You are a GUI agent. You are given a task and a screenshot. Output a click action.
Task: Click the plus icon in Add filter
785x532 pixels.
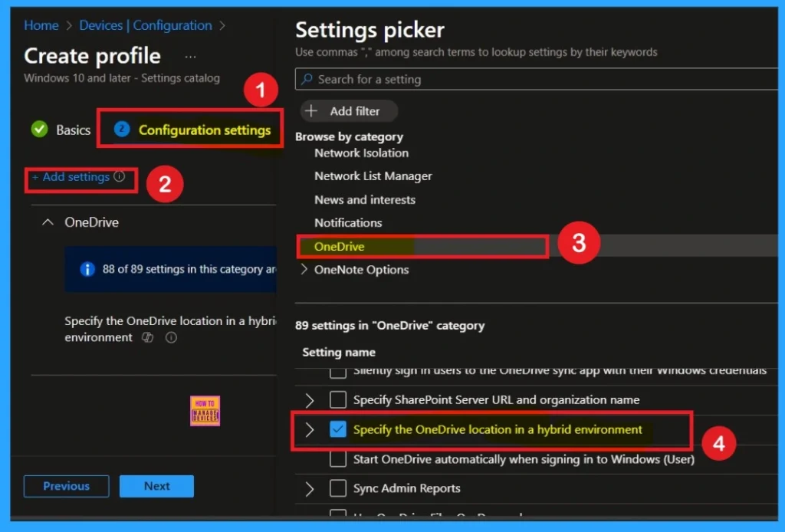click(x=311, y=110)
